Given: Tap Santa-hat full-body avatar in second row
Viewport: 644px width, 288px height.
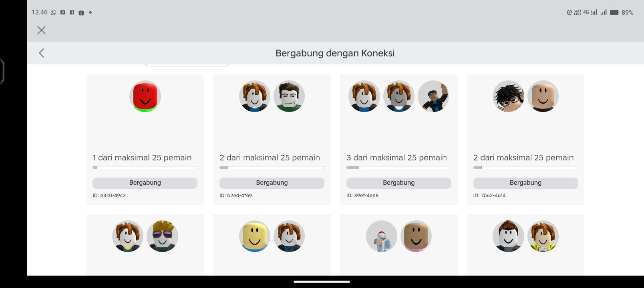Looking at the screenshot, I should tap(382, 236).
